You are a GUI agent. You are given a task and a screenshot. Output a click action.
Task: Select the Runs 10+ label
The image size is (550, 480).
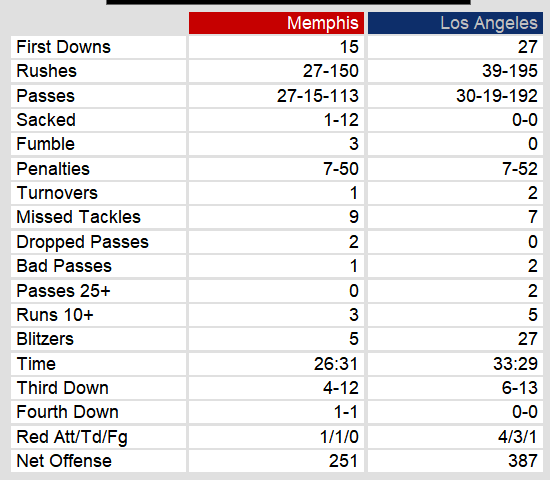(x=55, y=315)
